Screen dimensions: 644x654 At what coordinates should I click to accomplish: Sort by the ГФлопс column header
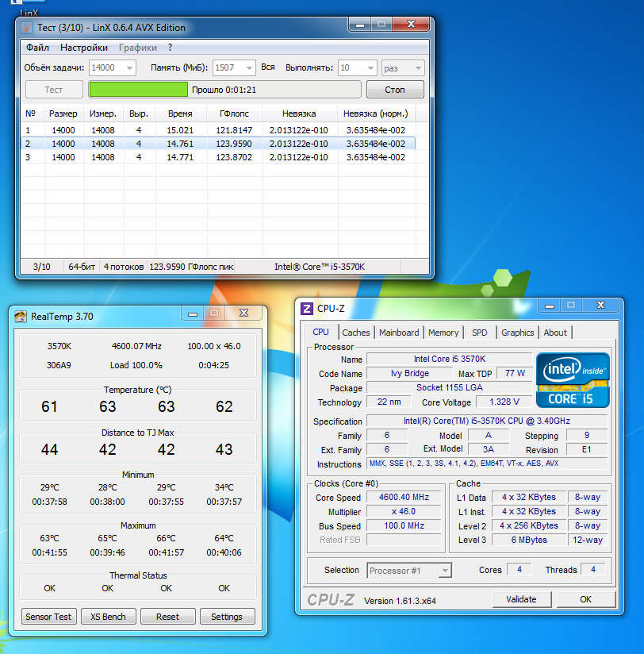[234, 113]
